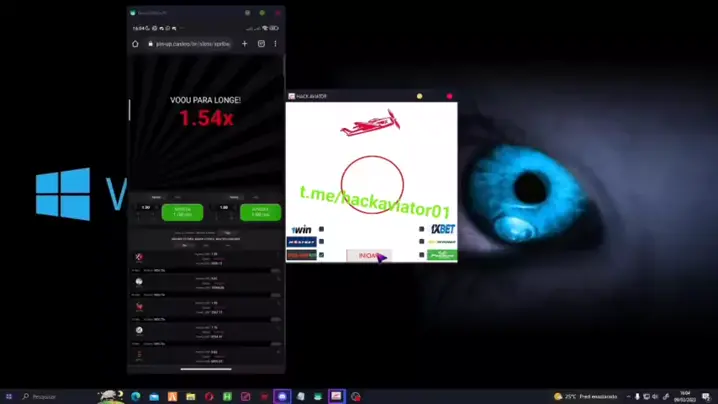Click the home icon in mobile browser
This screenshot has height=404, width=718.
[x=136, y=44]
